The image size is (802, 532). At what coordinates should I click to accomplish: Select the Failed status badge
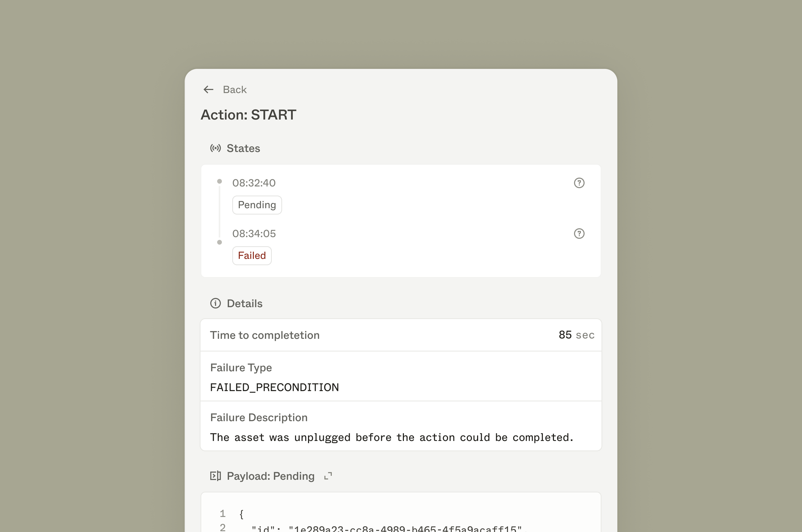(251, 255)
